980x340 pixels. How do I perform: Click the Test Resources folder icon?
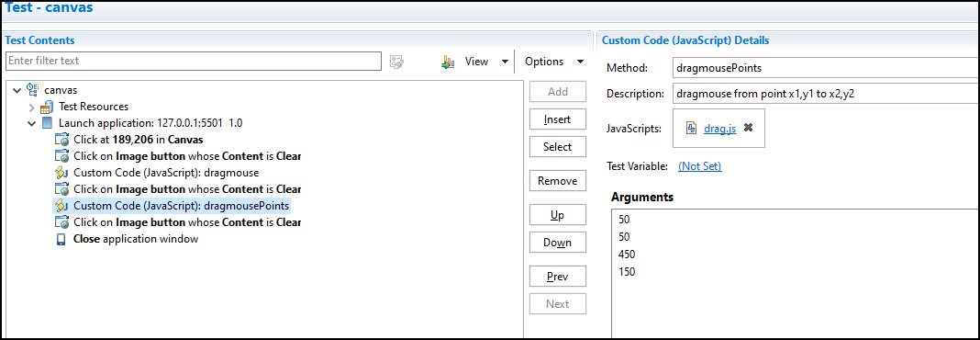click(47, 108)
